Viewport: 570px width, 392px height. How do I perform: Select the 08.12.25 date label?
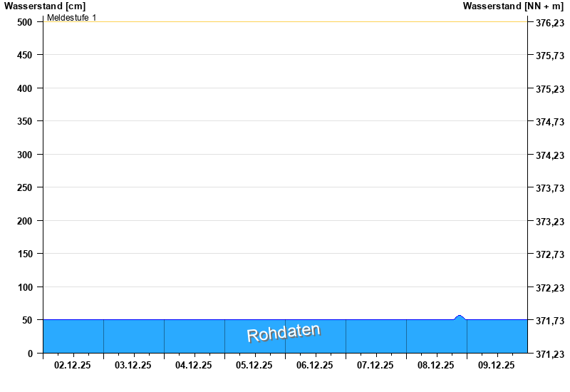436,365
